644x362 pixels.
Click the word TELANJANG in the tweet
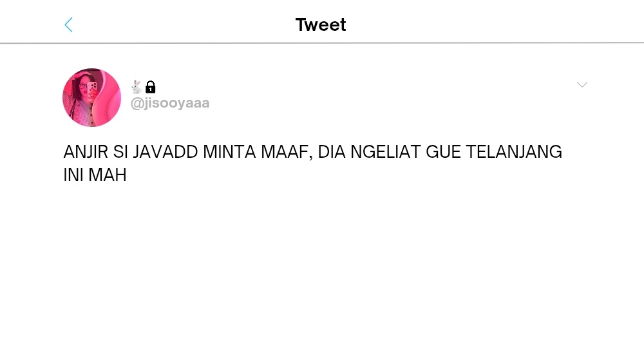pyautogui.click(x=514, y=152)
